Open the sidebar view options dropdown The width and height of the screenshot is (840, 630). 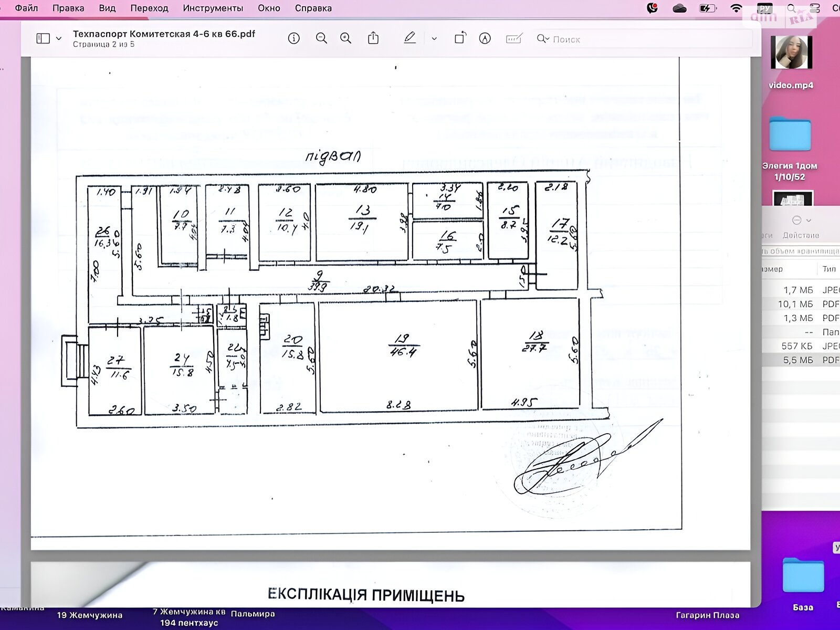point(59,38)
